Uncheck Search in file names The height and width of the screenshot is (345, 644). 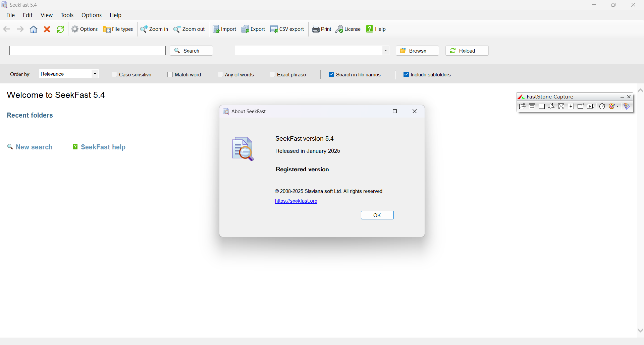coord(331,74)
